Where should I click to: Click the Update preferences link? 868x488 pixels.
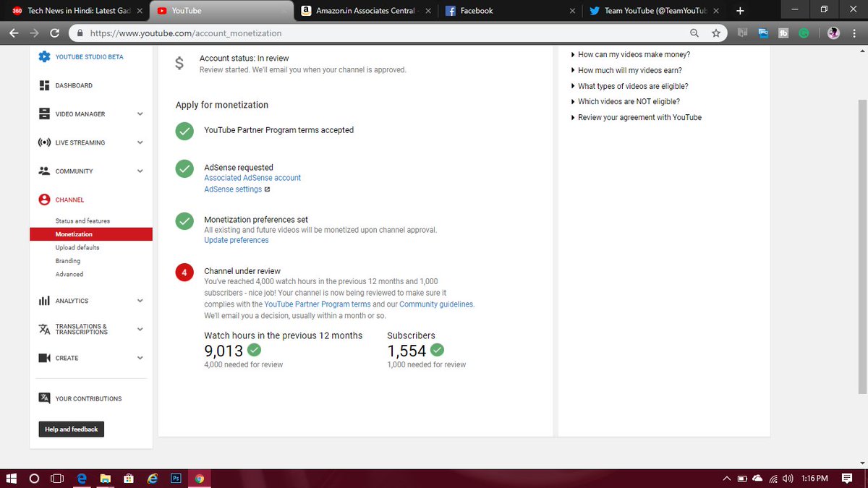[237, 240]
